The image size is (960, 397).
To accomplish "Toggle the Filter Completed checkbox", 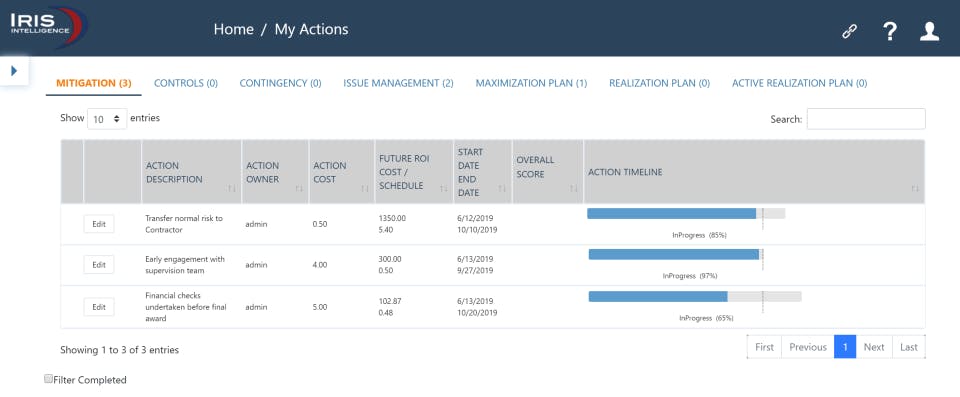I will 48,379.
